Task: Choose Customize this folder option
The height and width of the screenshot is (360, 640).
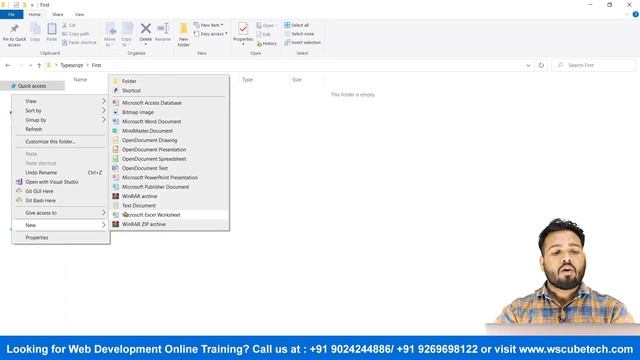Action: (61, 142)
